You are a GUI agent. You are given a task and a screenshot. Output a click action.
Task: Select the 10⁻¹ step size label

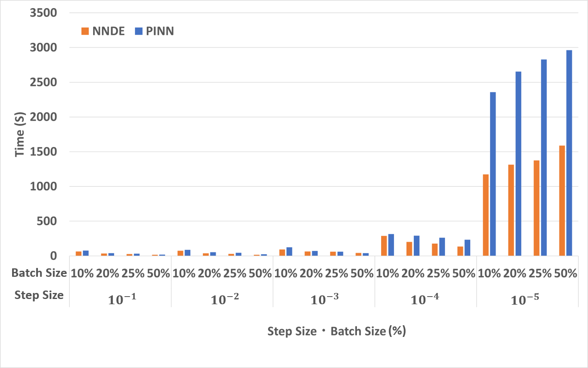[122, 299]
